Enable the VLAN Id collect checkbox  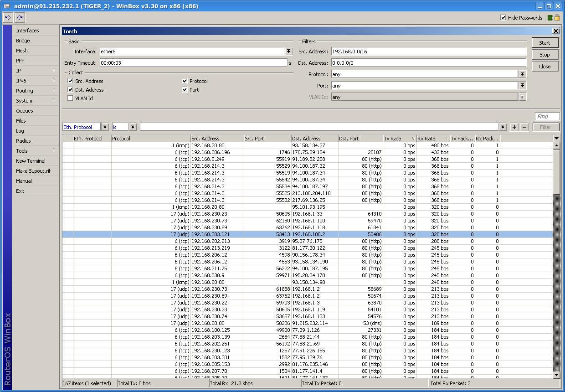coord(70,98)
